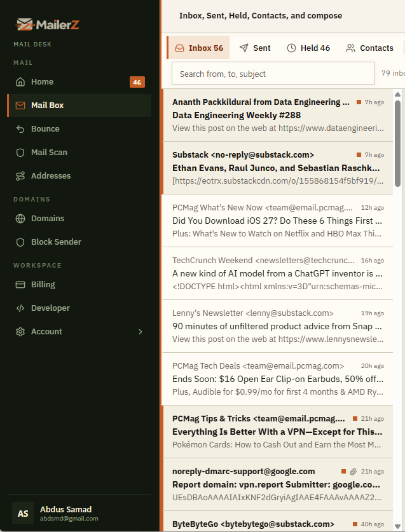Click the 19h ago timestamp on Lenny's Newsletter
The height and width of the screenshot is (532, 405).
373,313
